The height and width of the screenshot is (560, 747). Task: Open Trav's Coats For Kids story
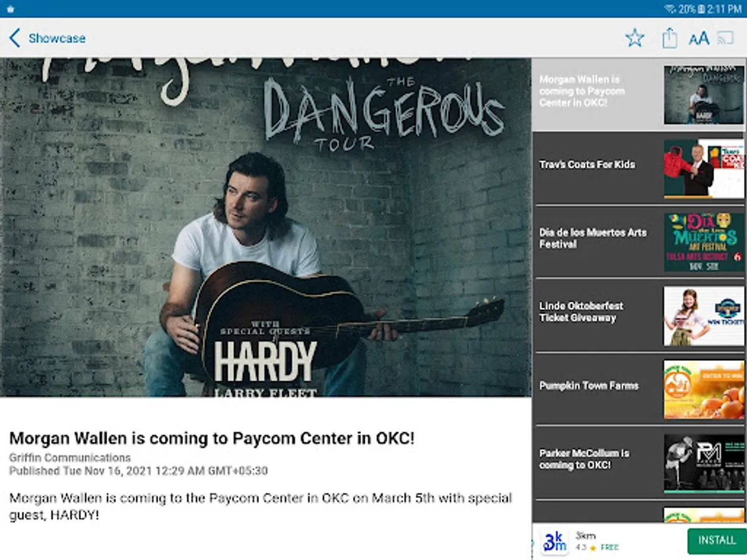[x=639, y=168]
